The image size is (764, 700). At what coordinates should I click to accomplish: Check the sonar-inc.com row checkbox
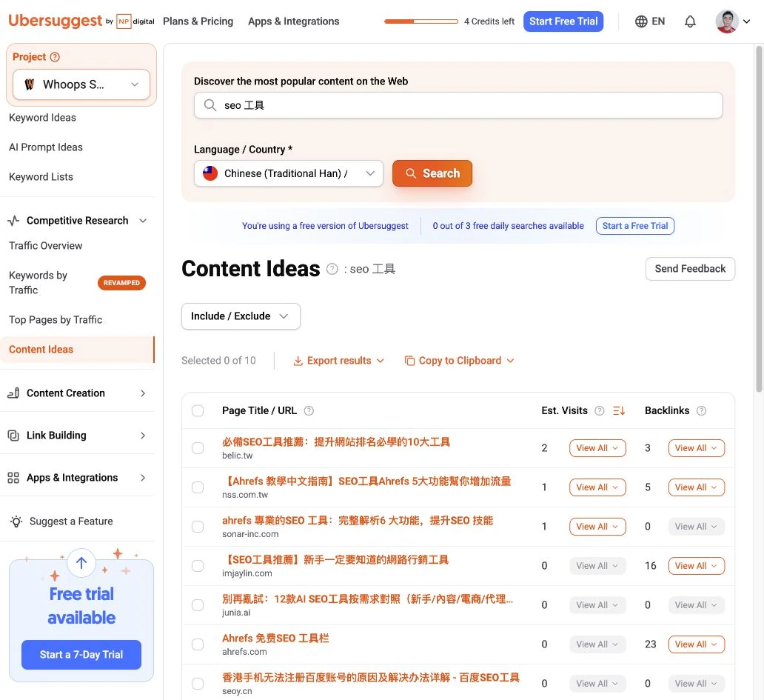198,527
